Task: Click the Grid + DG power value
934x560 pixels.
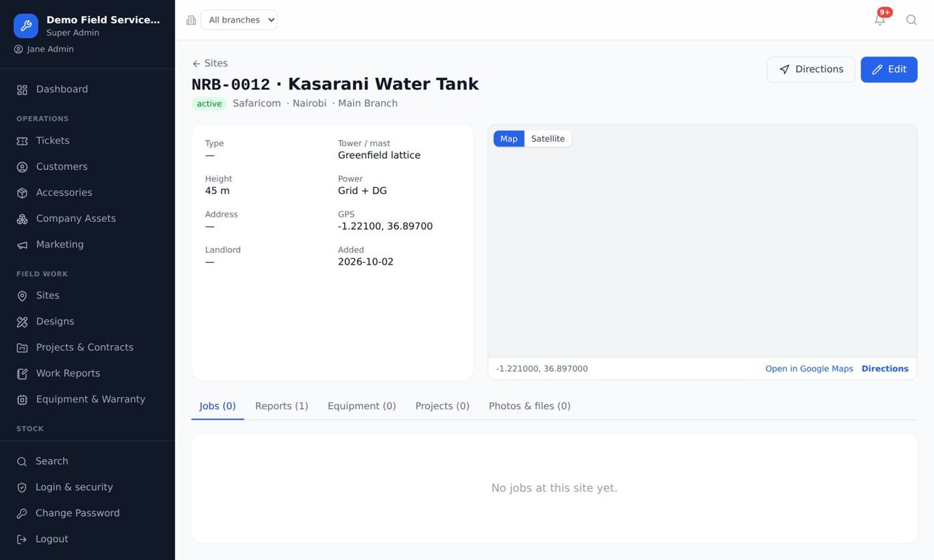Action: (362, 191)
